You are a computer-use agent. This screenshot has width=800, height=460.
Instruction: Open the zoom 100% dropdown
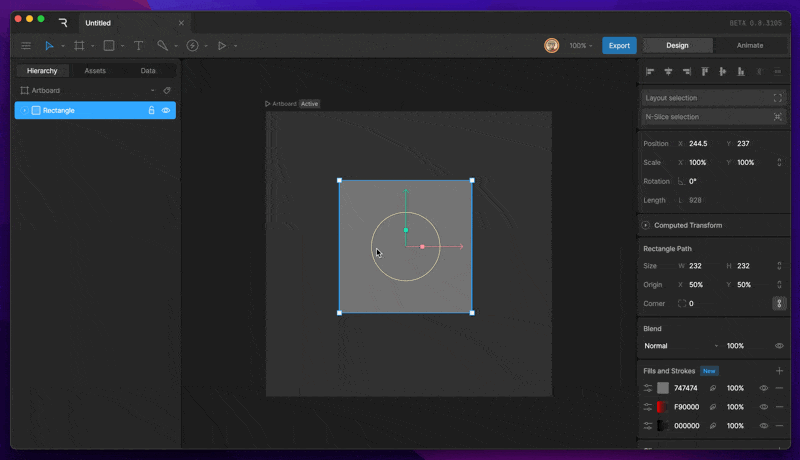(581, 46)
